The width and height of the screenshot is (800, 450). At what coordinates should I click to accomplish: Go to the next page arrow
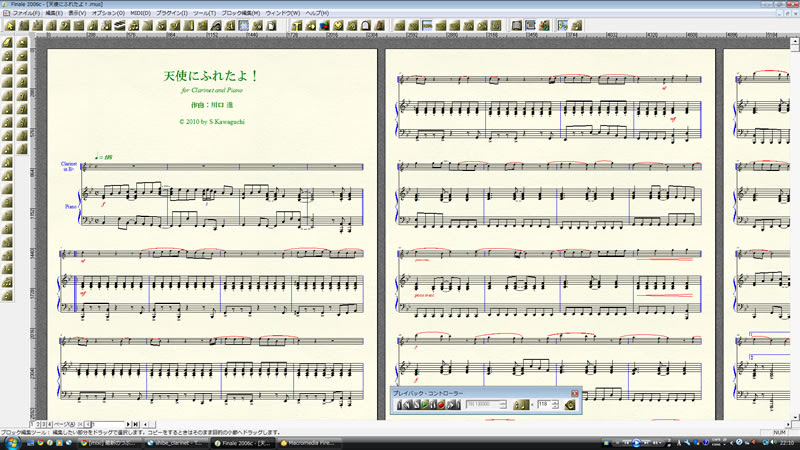[128, 424]
